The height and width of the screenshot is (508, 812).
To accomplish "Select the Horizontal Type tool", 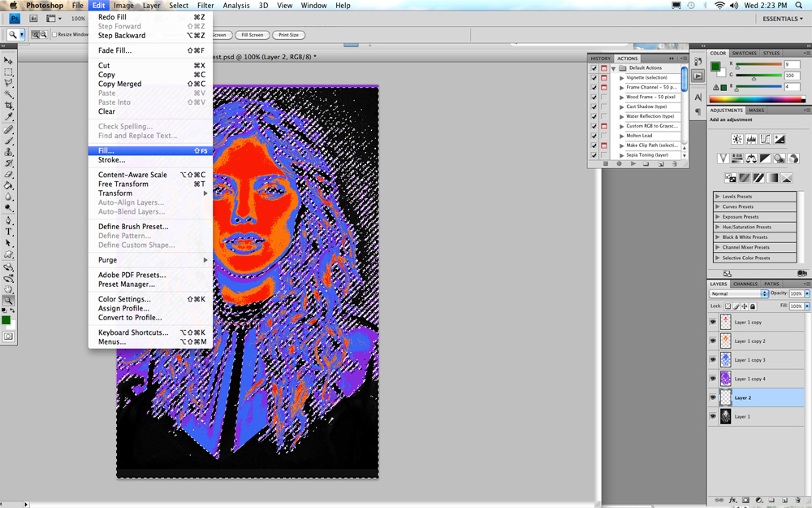I will (8, 232).
